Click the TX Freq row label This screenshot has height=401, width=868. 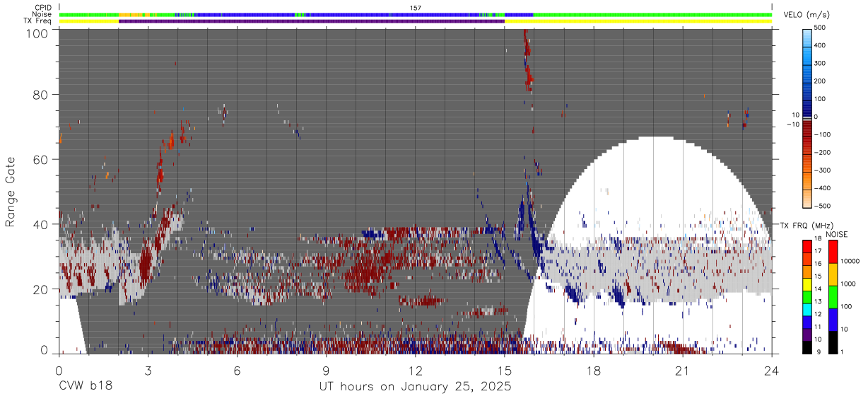(37, 21)
